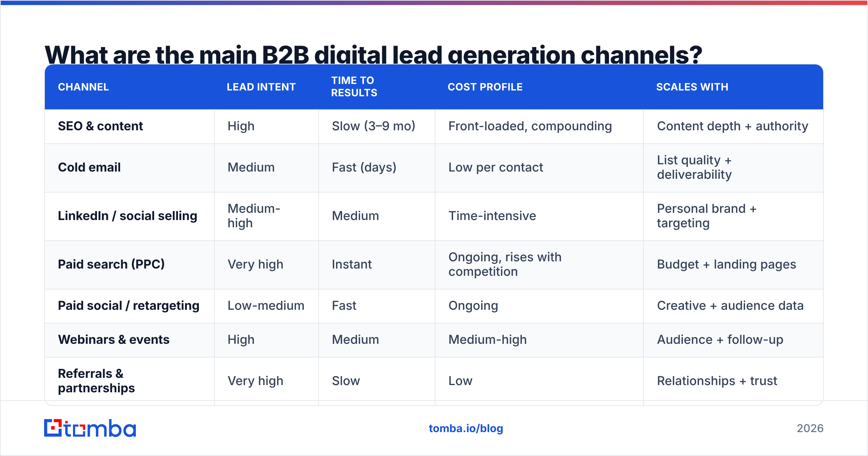Click 'Slow' in Referrals row
The width and height of the screenshot is (868, 456).
[346, 381]
